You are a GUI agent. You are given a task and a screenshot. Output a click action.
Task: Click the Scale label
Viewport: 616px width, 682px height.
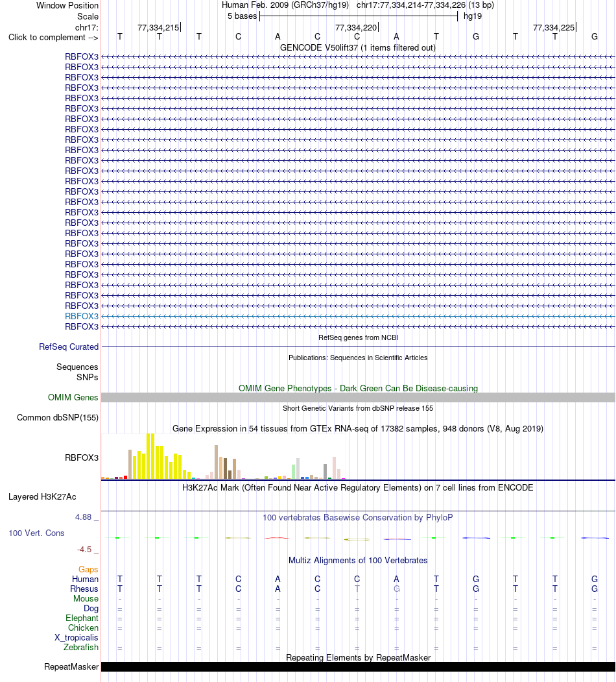coord(88,16)
